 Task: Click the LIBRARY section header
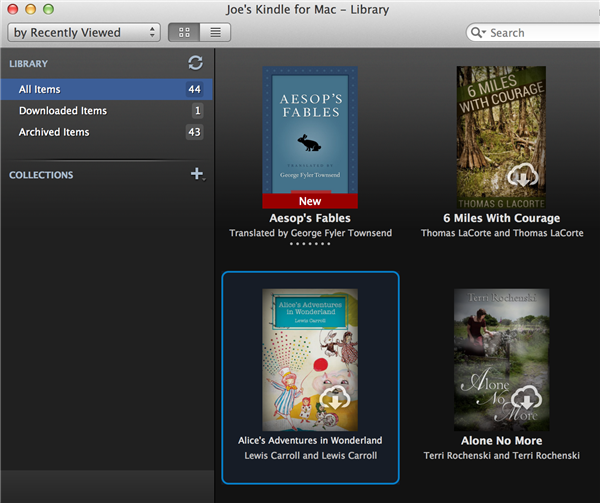click(x=29, y=64)
